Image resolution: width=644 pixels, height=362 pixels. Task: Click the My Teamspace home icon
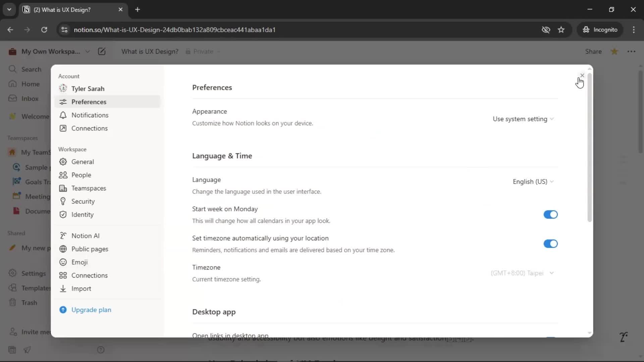(x=12, y=152)
